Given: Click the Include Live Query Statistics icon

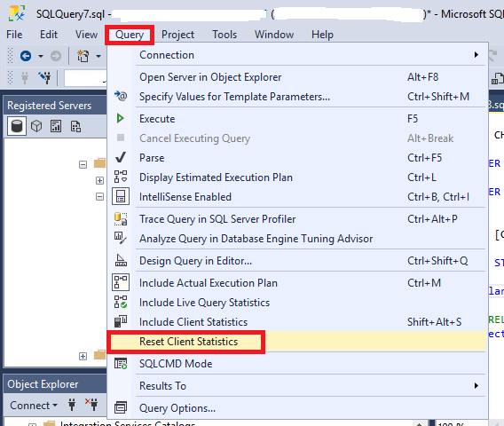Looking at the screenshot, I should click(121, 303).
